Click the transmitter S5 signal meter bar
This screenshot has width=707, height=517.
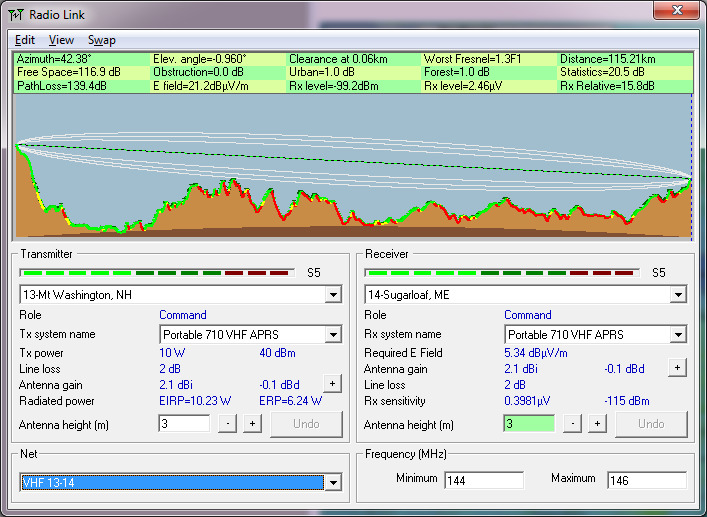coord(157,273)
